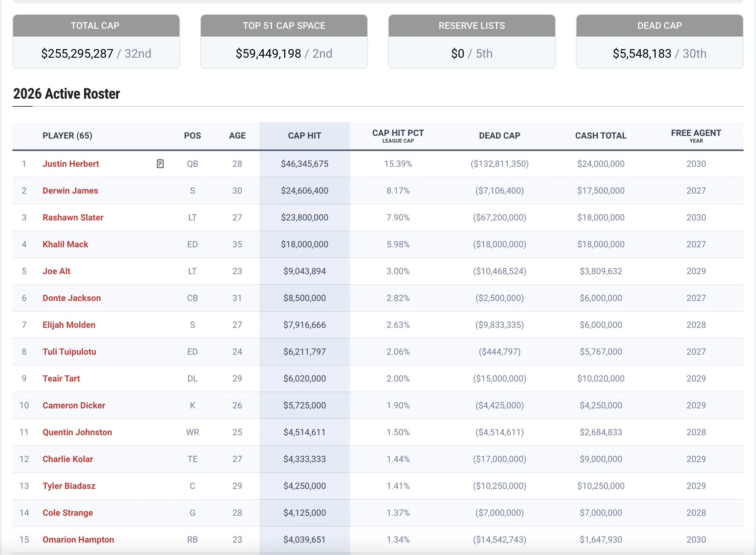Select the Khalil Mack link
This screenshot has width=756, height=555.
click(x=65, y=244)
